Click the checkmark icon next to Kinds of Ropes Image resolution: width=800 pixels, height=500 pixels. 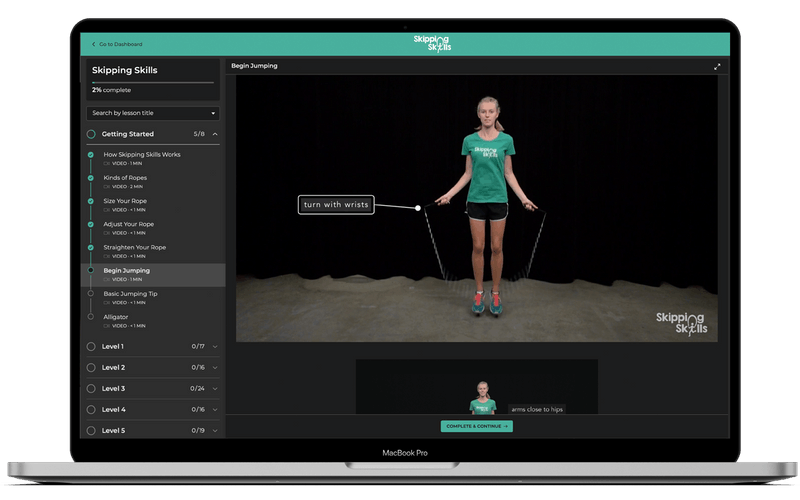(90, 178)
